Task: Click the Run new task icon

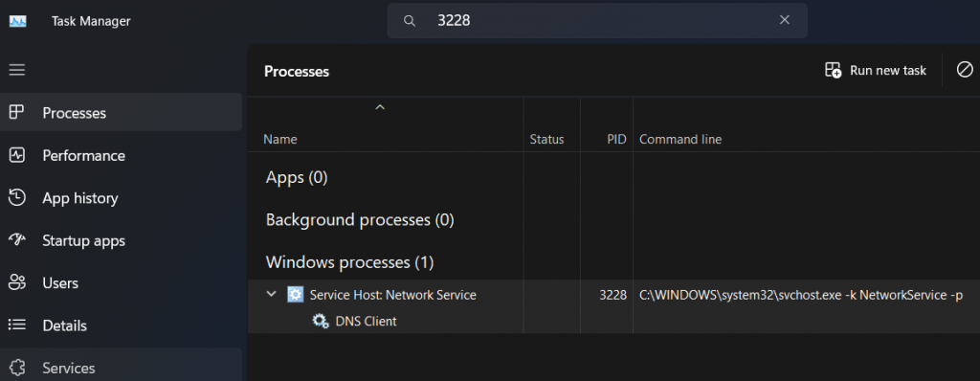Action: (x=833, y=70)
